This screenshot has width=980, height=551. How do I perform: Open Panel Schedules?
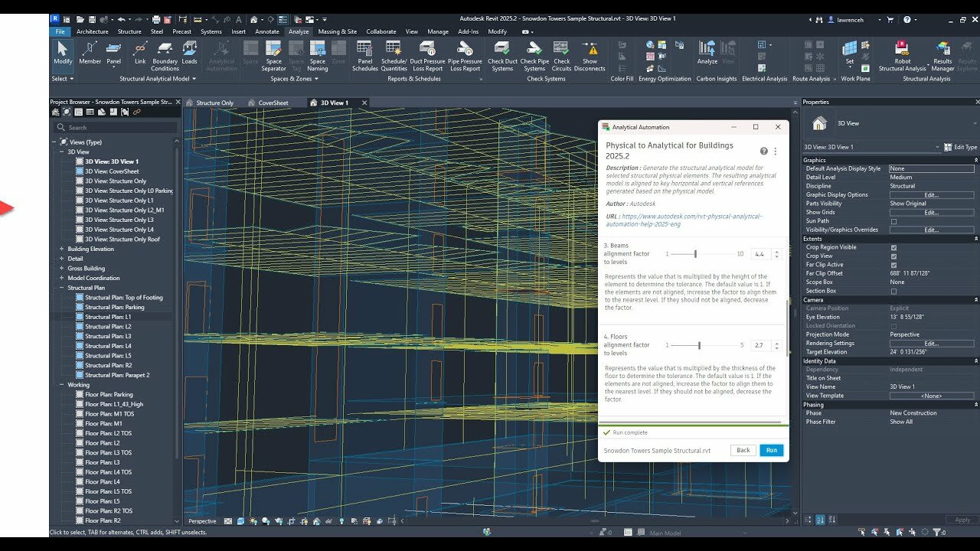365,57
